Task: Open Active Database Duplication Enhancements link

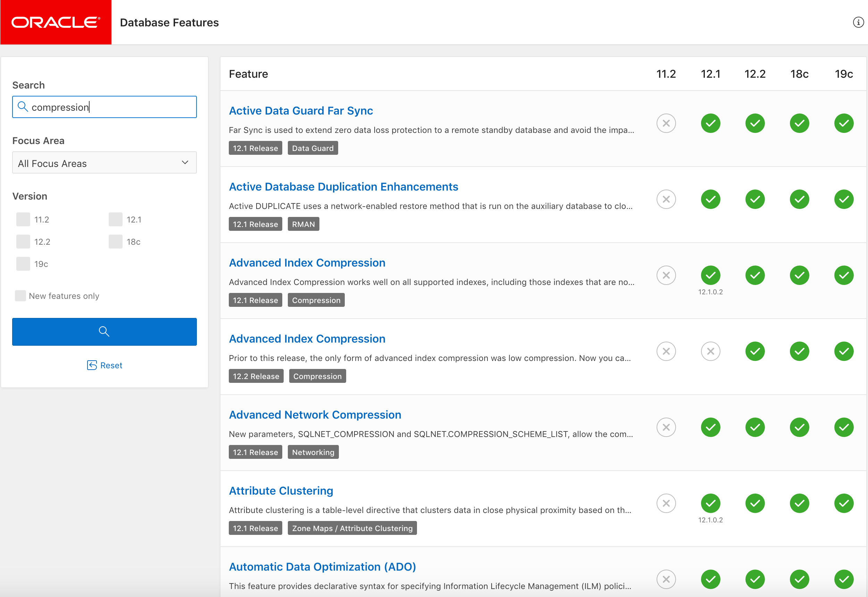Action: click(343, 187)
